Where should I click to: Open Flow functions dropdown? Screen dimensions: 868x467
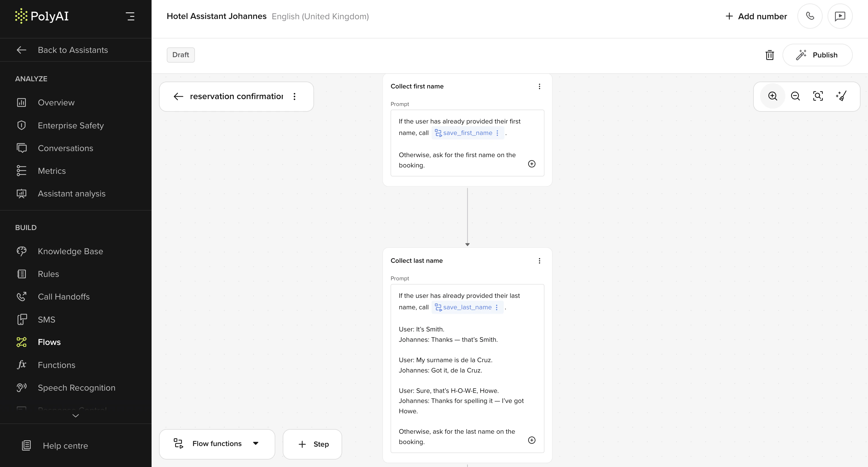click(217, 444)
